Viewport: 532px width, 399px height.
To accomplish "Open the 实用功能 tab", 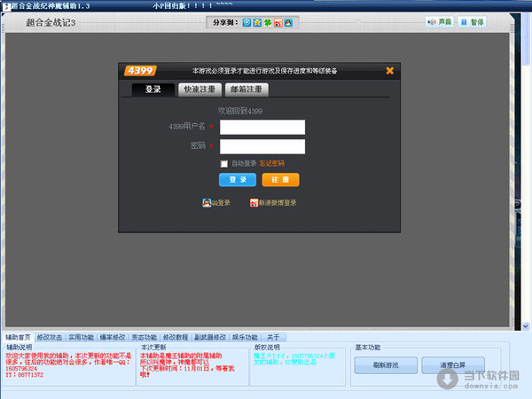I will pyautogui.click(x=82, y=338).
